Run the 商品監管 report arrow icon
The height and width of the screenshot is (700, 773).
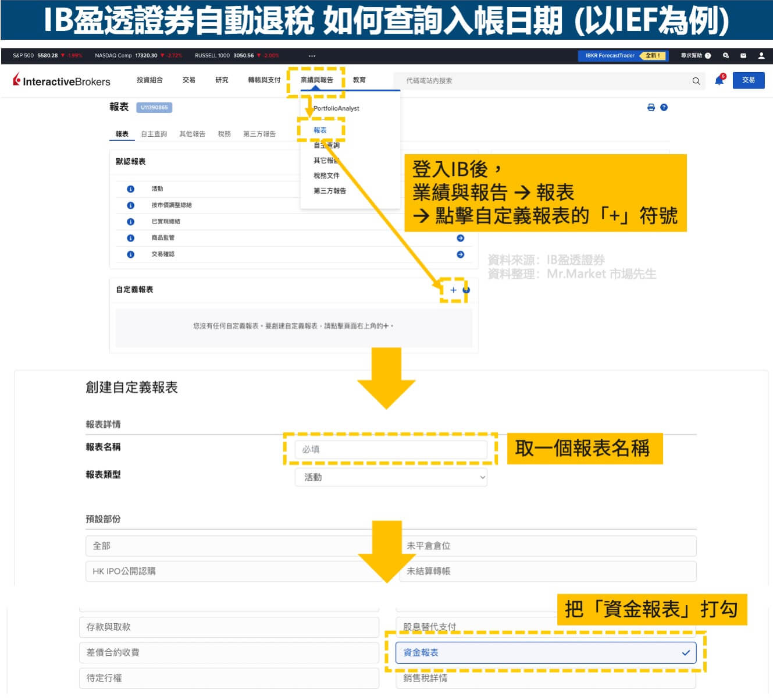point(461,238)
